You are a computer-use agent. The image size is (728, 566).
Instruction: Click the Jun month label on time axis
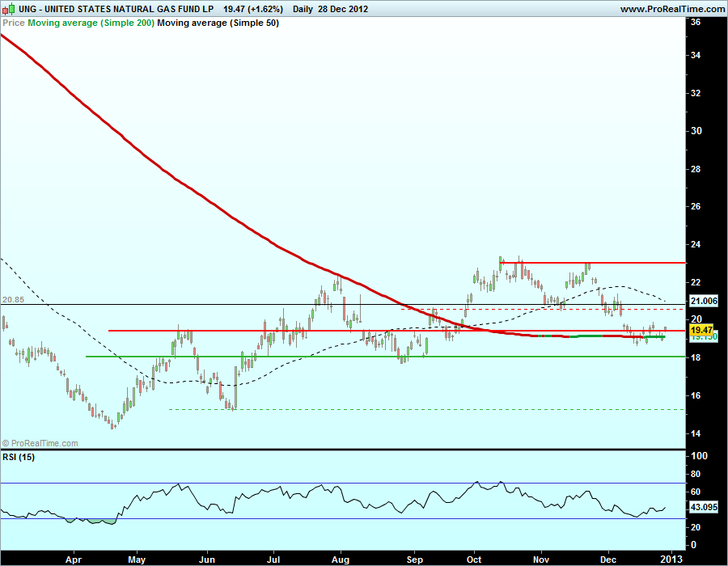pos(206,560)
